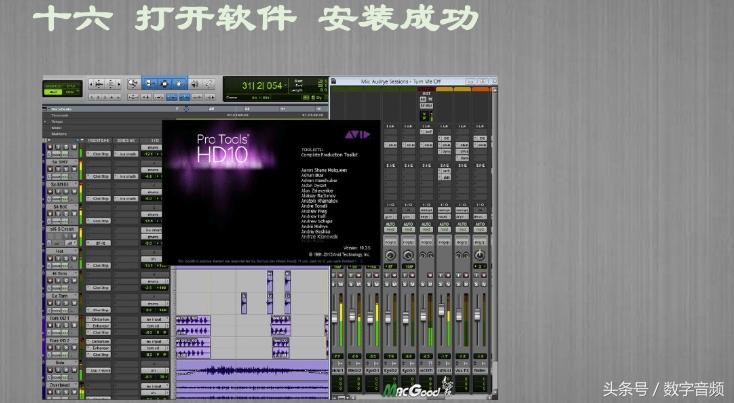Select the Scrubber speaker tool

click(x=195, y=83)
